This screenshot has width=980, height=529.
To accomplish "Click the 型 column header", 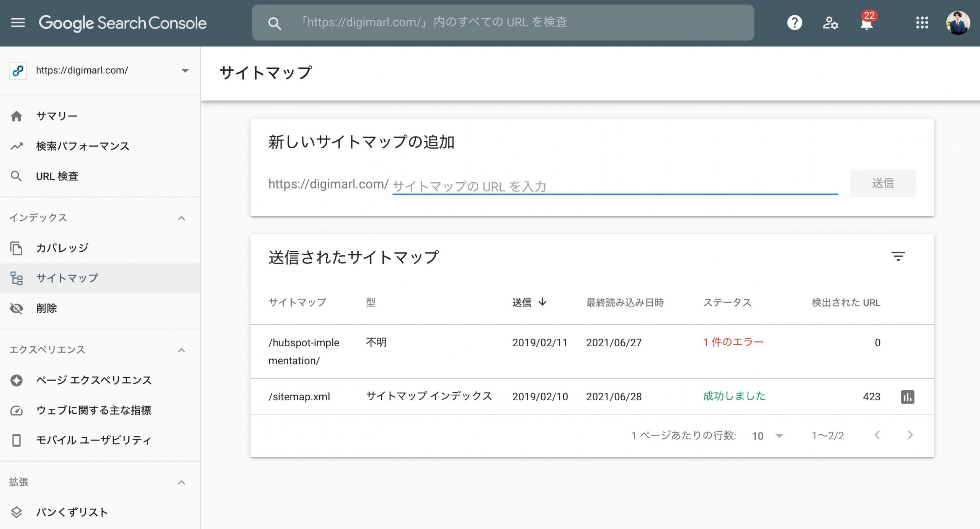I will click(x=371, y=303).
